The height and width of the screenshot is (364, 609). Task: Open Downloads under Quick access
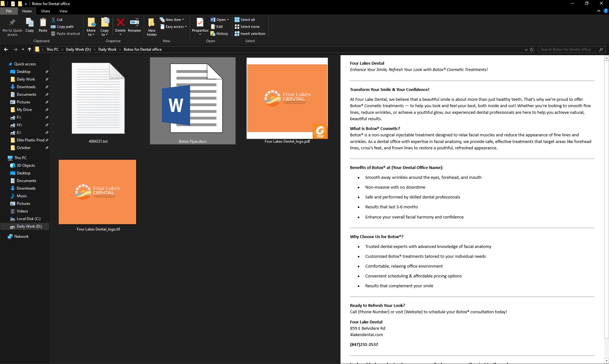pyautogui.click(x=26, y=87)
